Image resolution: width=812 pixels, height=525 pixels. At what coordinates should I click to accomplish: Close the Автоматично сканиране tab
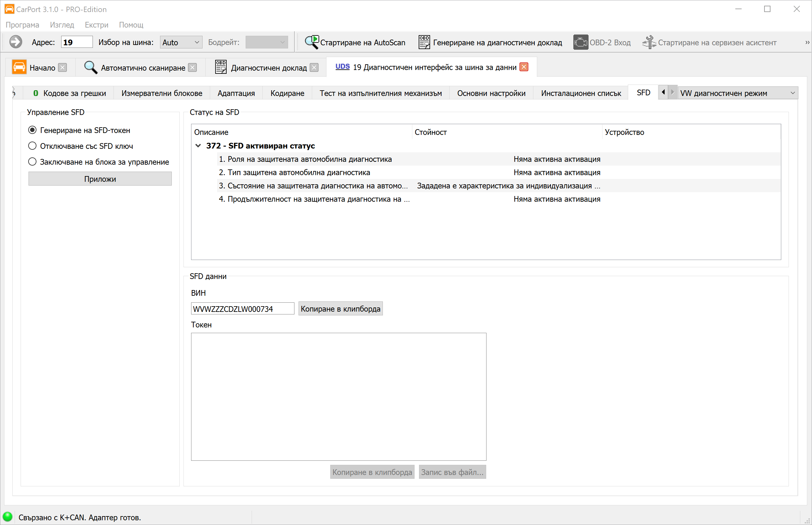point(192,67)
